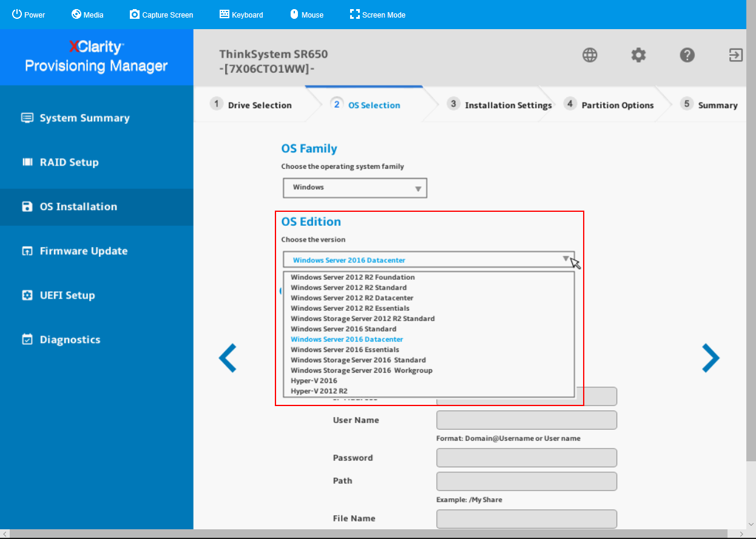Viewport: 756px width, 539px height.
Task: Open the settings gear icon
Action: tap(638, 55)
